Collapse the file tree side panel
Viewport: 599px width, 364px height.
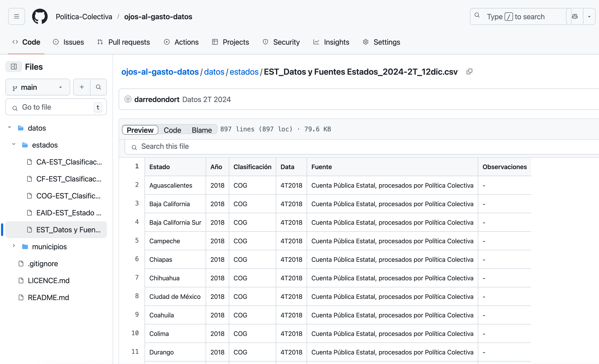pos(14,67)
